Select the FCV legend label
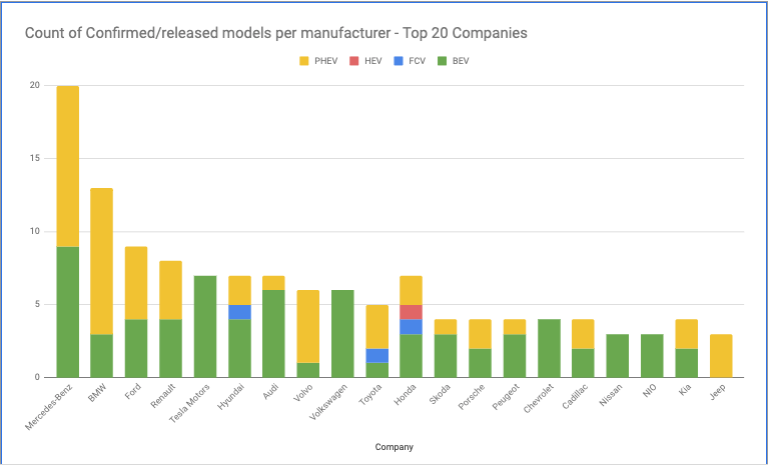 click(x=417, y=61)
